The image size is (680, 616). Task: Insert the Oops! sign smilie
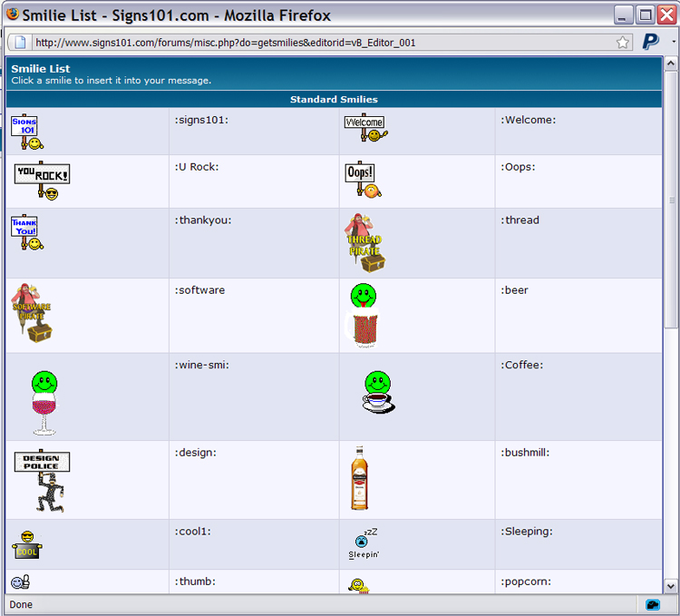point(363,180)
